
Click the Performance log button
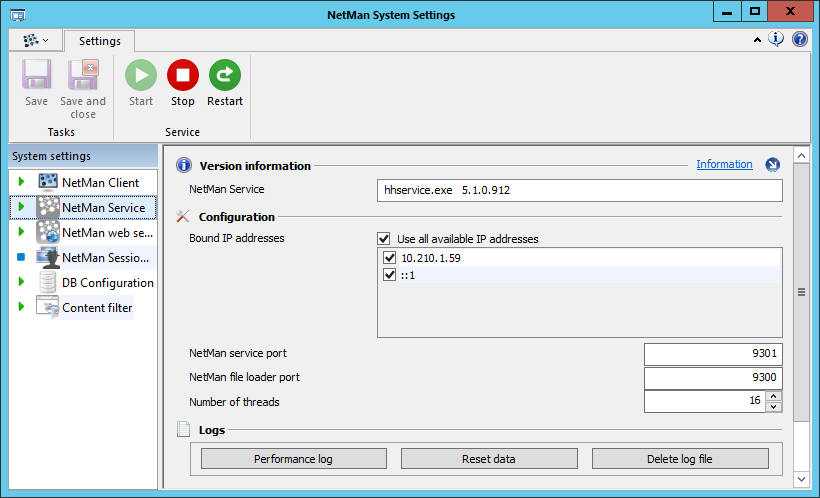tap(293, 459)
